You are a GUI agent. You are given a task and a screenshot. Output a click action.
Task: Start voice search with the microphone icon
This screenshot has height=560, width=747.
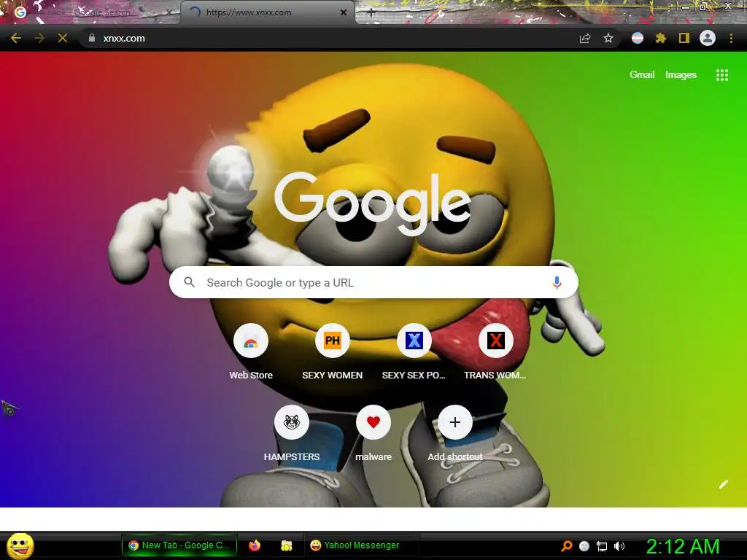pyautogui.click(x=557, y=282)
